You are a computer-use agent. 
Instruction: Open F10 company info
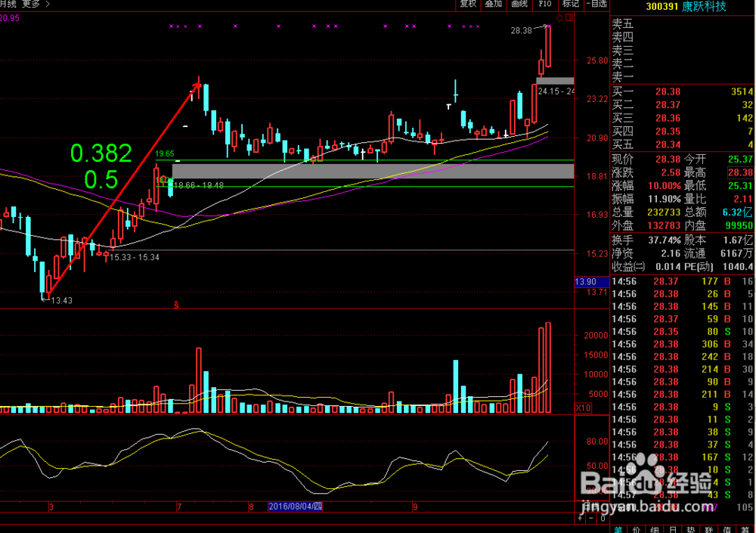click(x=545, y=4)
